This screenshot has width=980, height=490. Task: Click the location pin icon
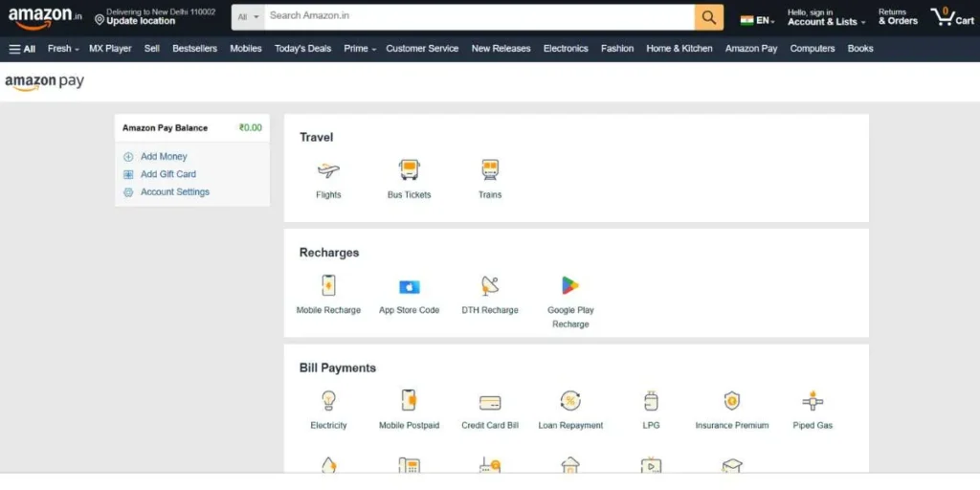coord(100,20)
